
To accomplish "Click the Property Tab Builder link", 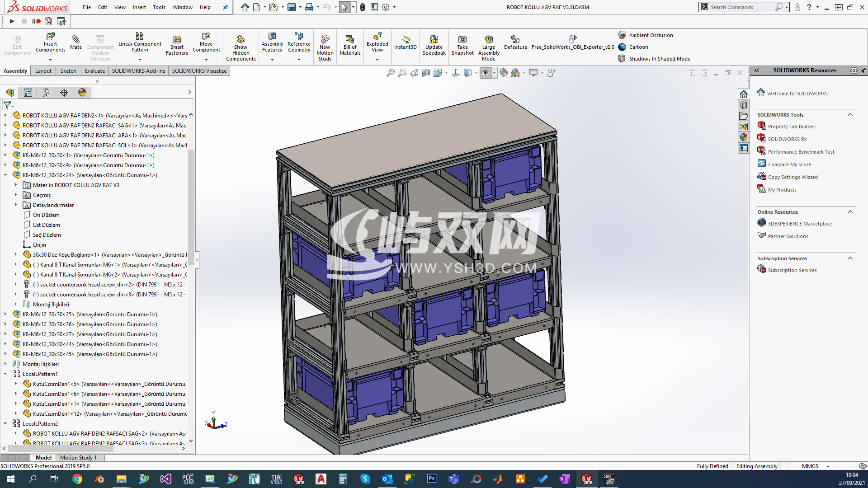I will click(x=791, y=127).
